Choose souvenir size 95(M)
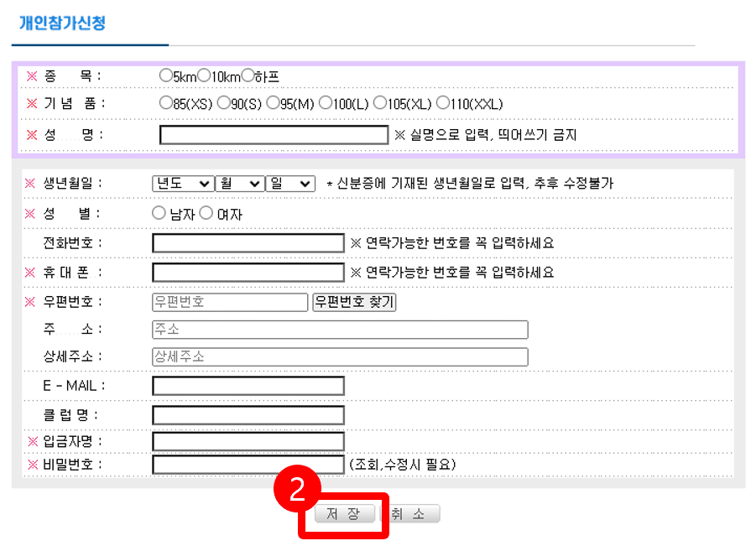756x546 pixels. pyautogui.click(x=274, y=102)
